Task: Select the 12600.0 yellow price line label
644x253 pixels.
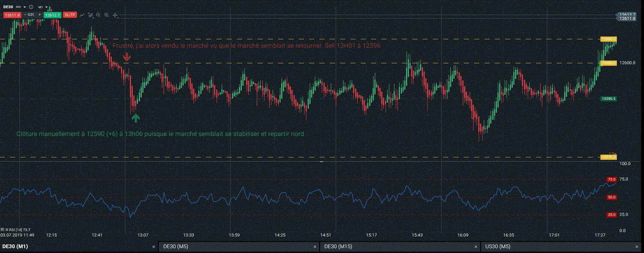Action: (609, 63)
